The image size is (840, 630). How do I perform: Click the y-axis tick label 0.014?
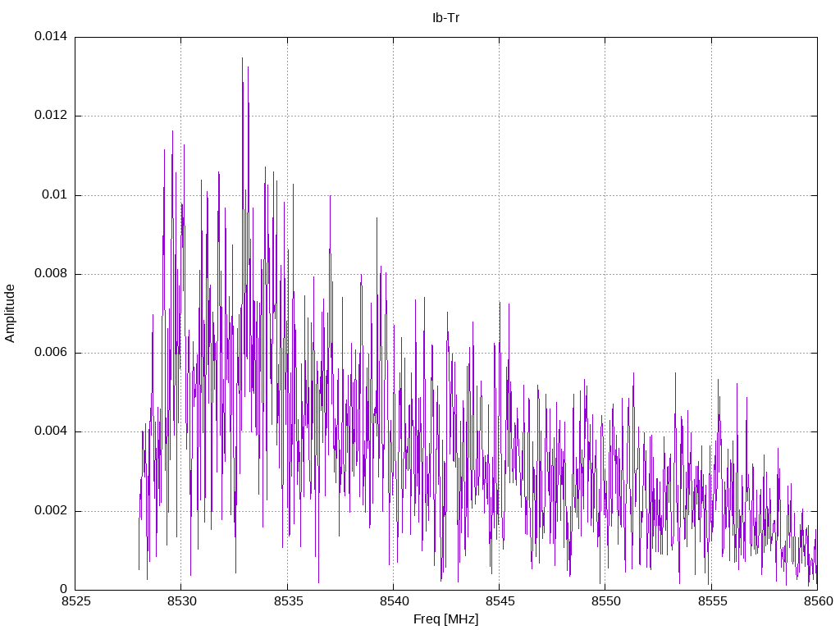51,36
